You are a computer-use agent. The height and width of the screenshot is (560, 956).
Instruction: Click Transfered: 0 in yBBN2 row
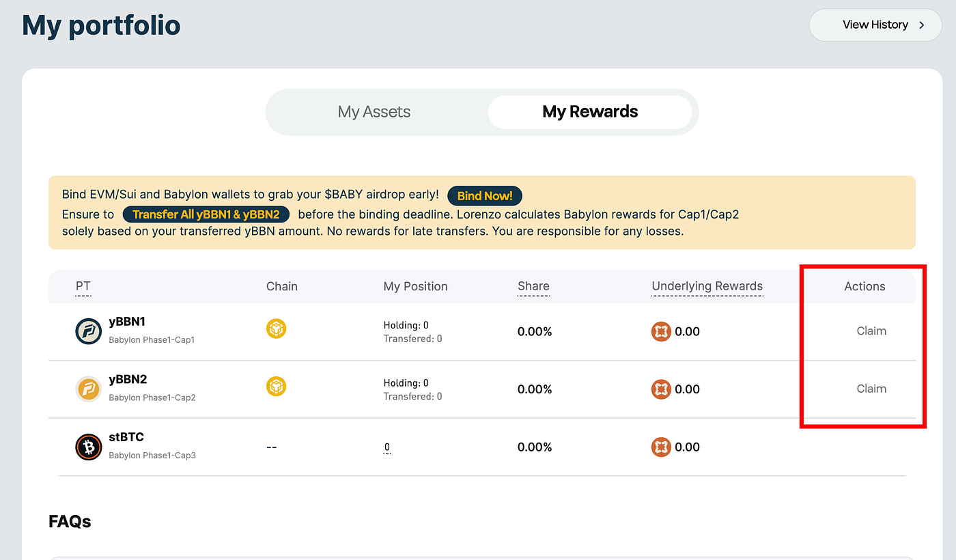[x=412, y=397]
